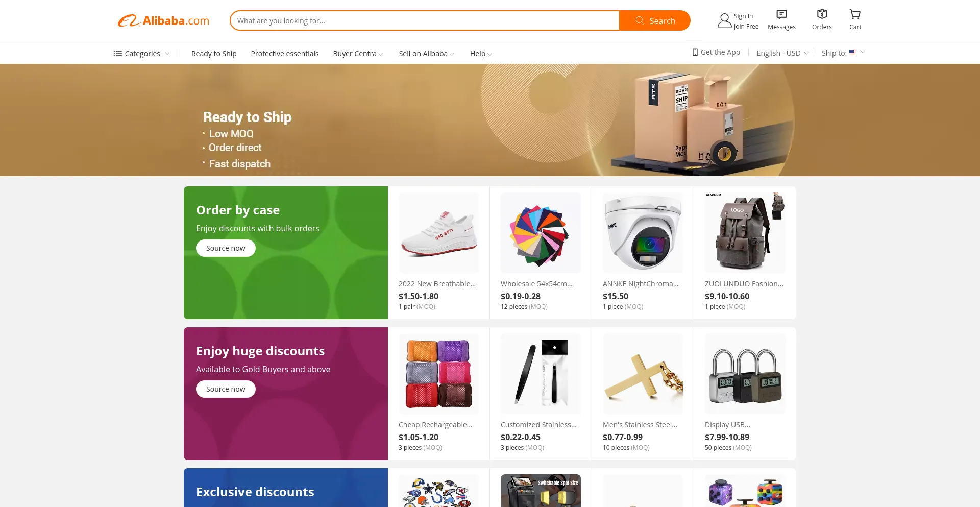Open the shopping Cart icon
The width and height of the screenshot is (980, 507).
pyautogui.click(x=855, y=14)
